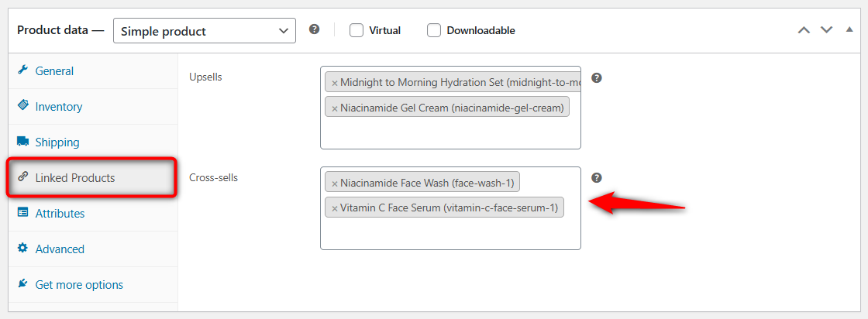Image resolution: width=868 pixels, height=319 pixels.
Task: Tick the Downloadable checkbox
Action: (x=434, y=30)
